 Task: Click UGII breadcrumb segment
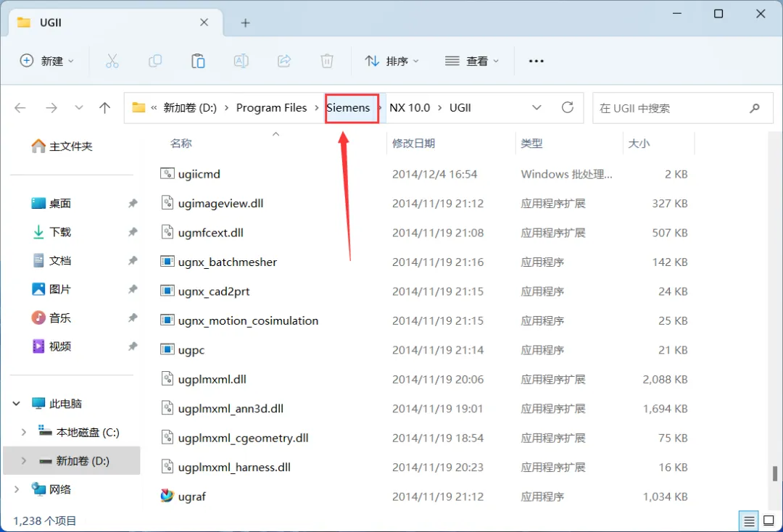point(460,108)
